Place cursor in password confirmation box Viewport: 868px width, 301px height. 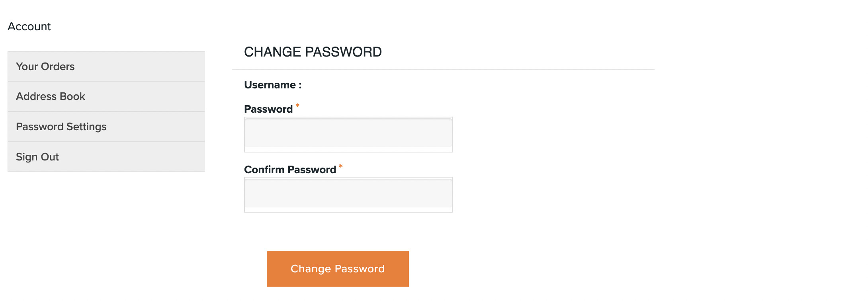tap(348, 194)
